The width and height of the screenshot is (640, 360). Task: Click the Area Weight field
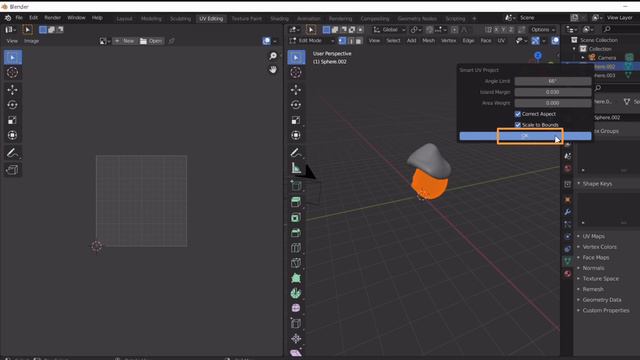pyautogui.click(x=553, y=103)
